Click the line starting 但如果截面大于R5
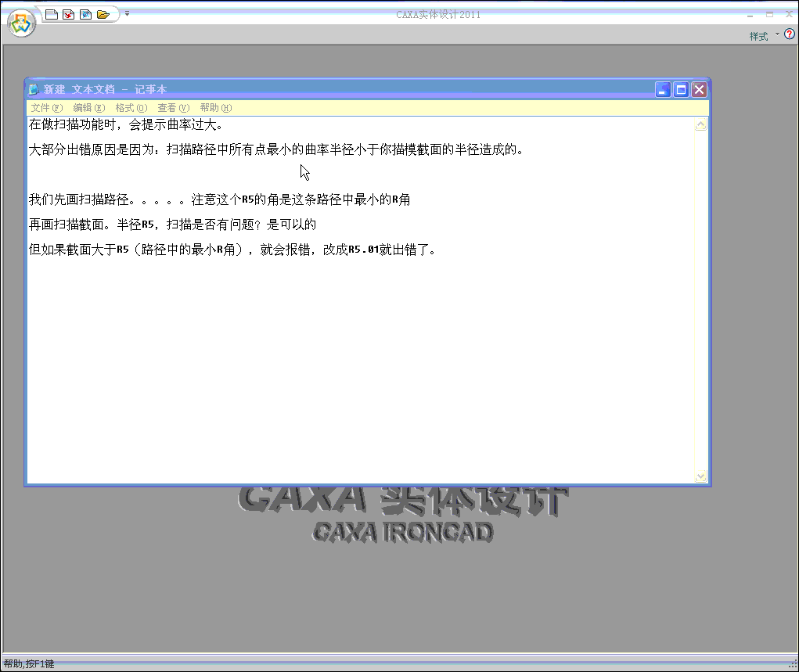The height and width of the screenshot is (672, 799). coord(232,249)
